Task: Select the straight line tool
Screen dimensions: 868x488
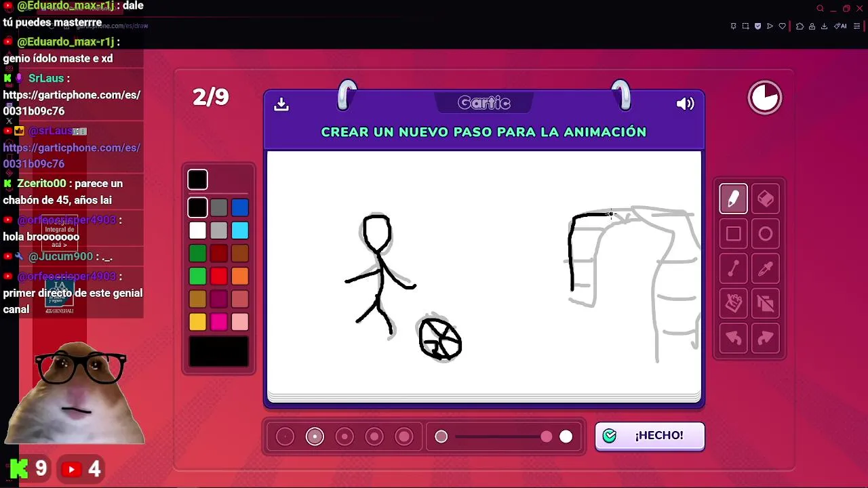Action: pos(734,270)
